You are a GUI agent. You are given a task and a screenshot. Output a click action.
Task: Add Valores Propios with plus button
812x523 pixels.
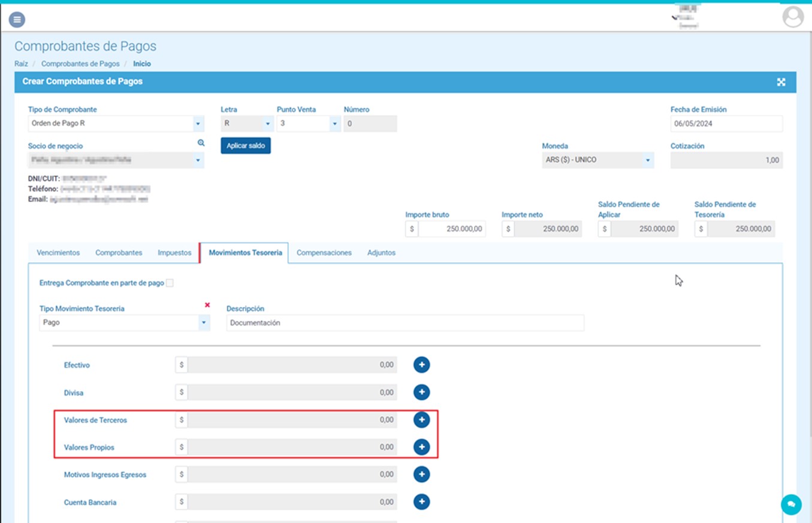click(x=421, y=447)
